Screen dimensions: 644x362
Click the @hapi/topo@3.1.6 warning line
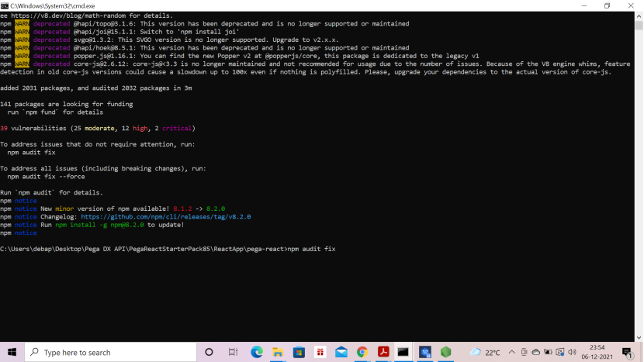pyautogui.click(x=205, y=24)
